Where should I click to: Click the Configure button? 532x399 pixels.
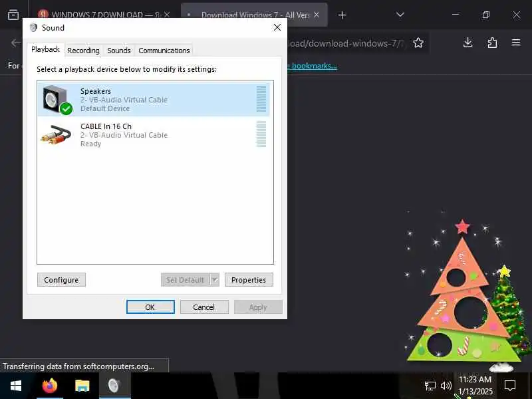tap(61, 280)
